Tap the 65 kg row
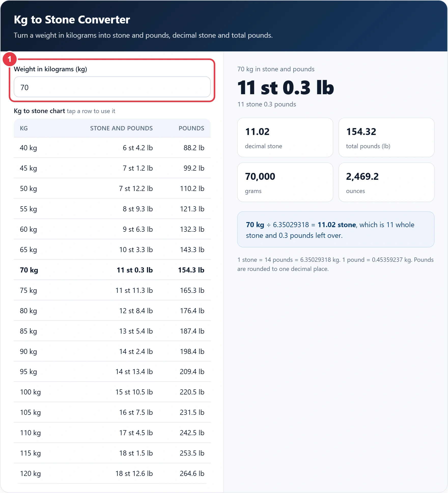This screenshot has height=493, width=448. 112,250
